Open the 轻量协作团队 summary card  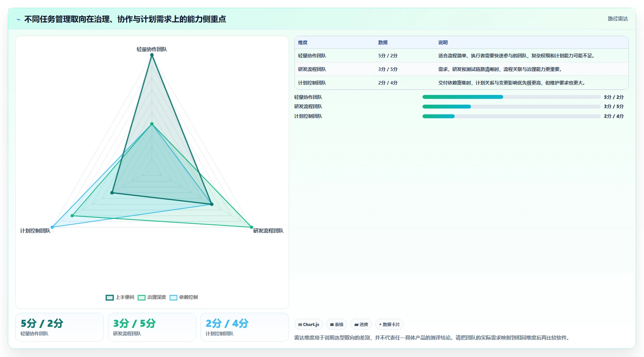tap(59, 327)
